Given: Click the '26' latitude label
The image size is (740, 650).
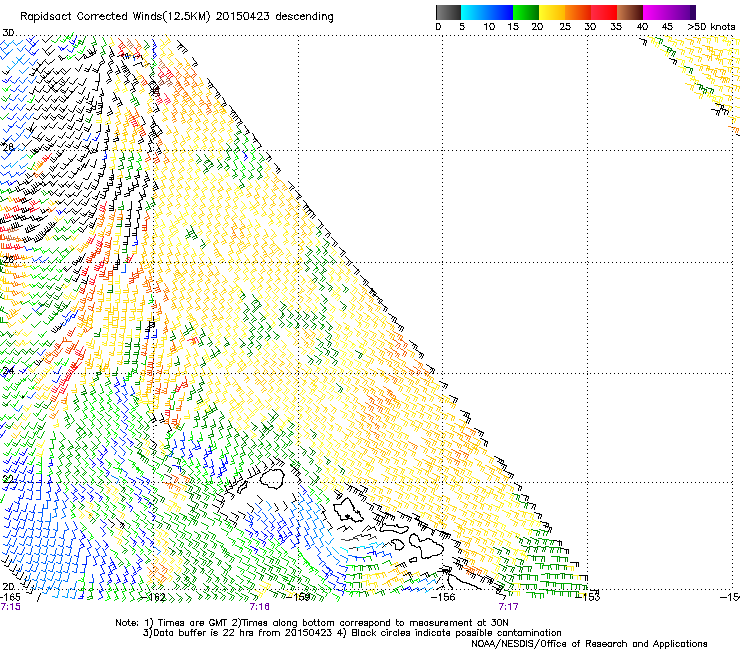Looking at the screenshot, I should point(8,260).
